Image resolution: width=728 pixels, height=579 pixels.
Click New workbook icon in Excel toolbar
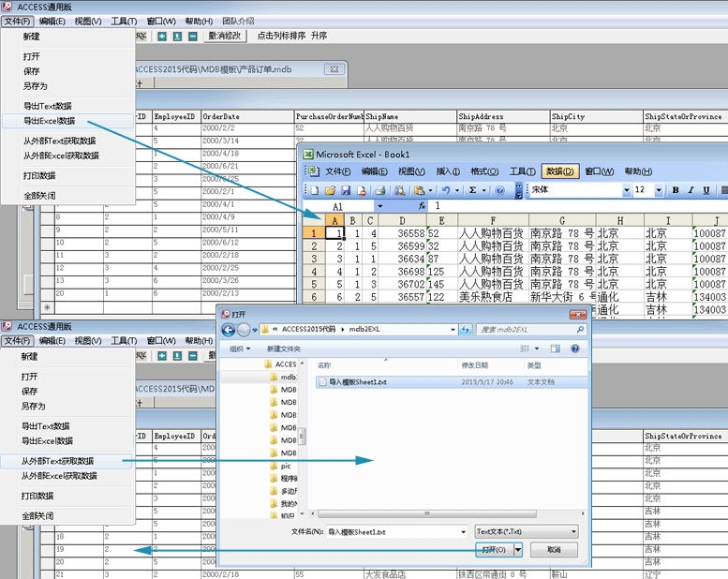point(315,190)
